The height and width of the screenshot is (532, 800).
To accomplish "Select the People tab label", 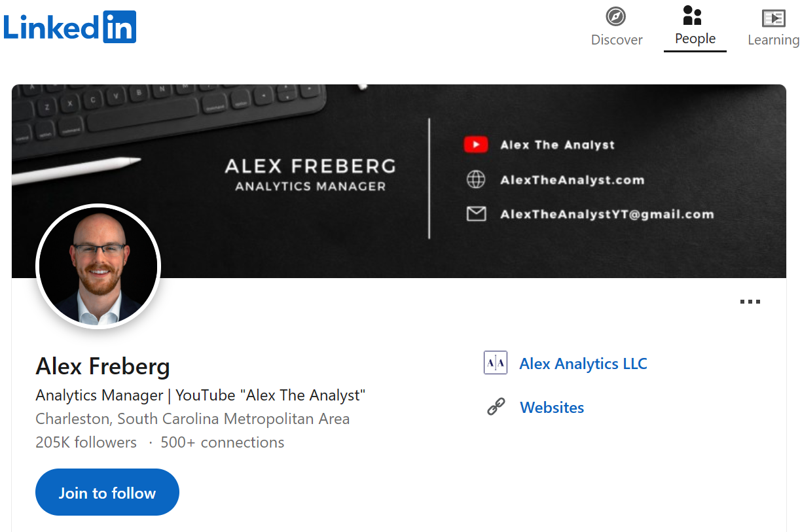I will [x=695, y=39].
